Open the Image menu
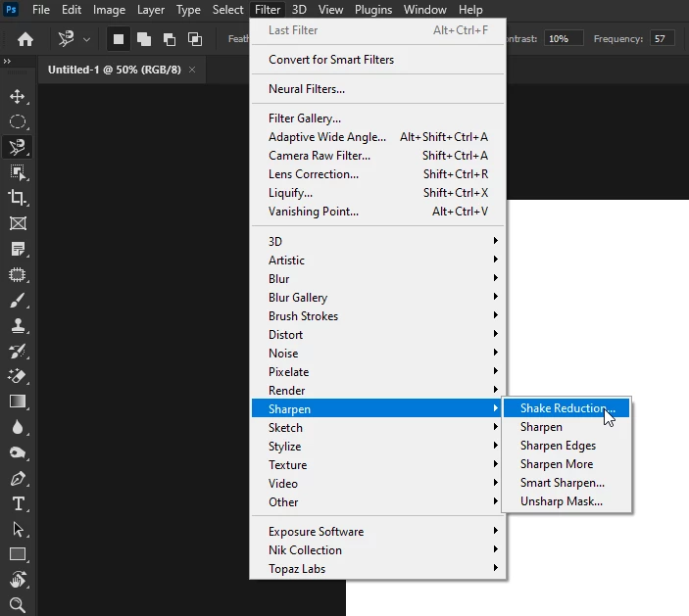 point(109,9)
